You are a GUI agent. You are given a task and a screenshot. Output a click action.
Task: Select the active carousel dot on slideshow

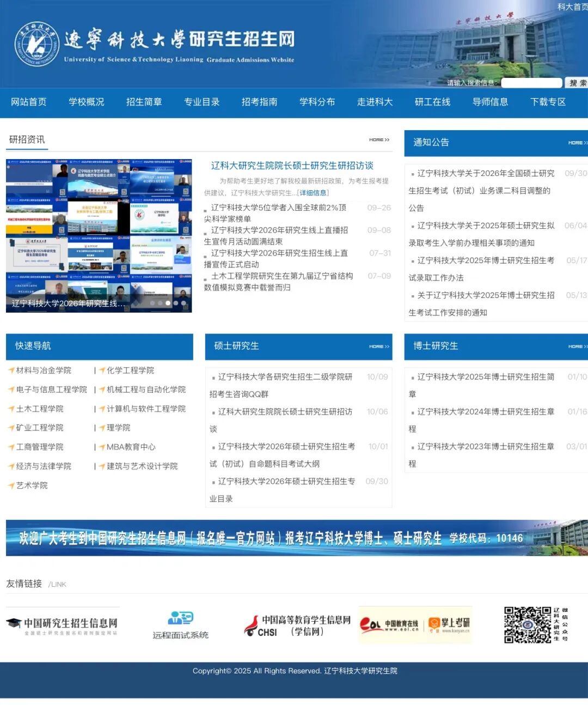pyautogui.click(x=168, y=303)
